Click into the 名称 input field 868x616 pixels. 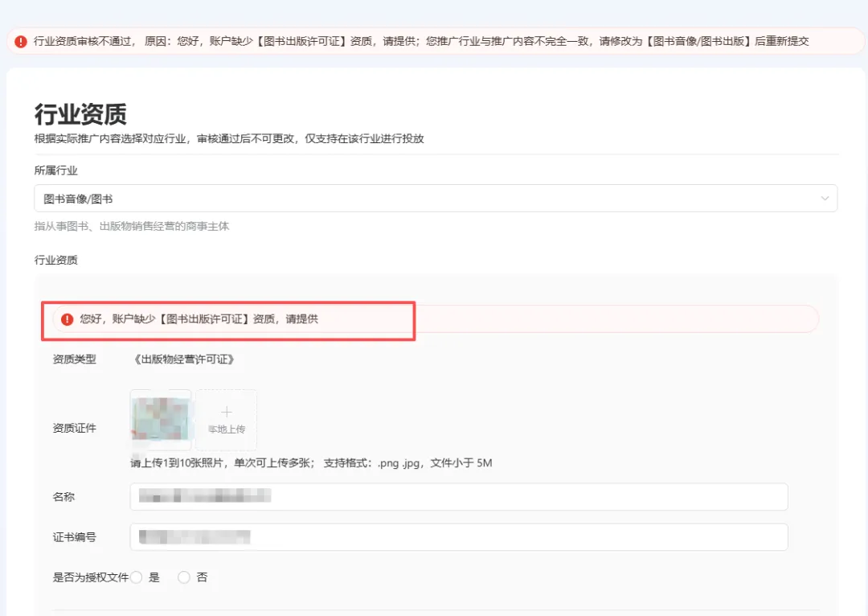pos(459,496)
